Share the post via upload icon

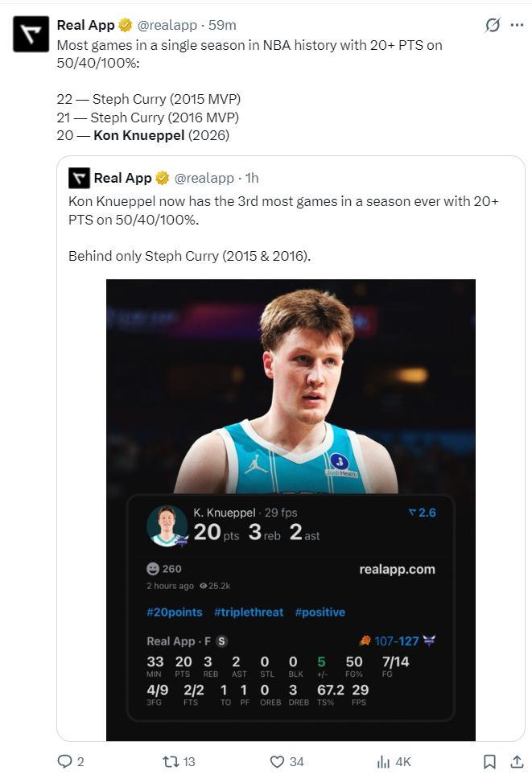pyautogui.click(x=517, y=761)
